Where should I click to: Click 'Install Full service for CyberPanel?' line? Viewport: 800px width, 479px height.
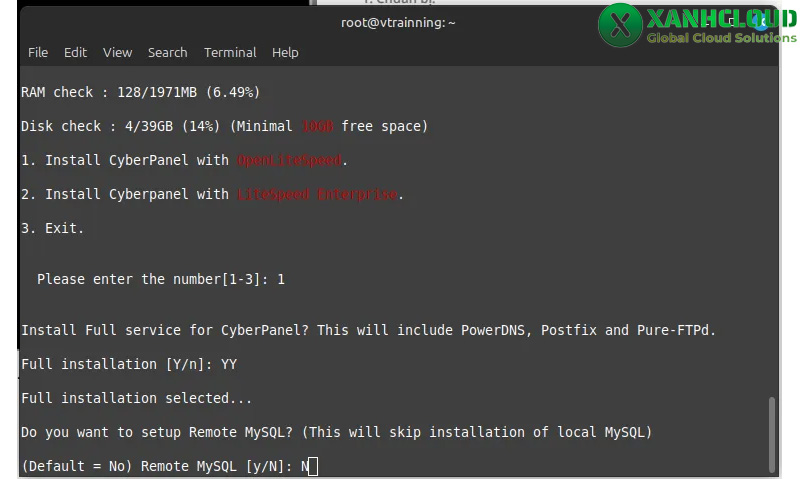pos(368,330)
